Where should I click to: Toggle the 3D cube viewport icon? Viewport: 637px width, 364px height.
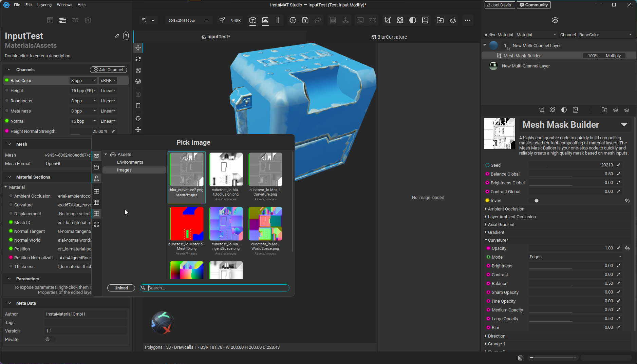click(252, 20)
